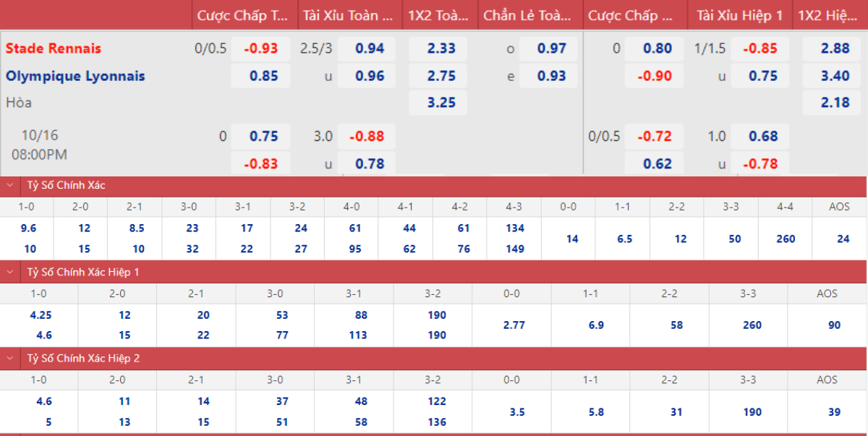Click the Tài Xỉu Hiệp 1 column header

tap(739, 15)
